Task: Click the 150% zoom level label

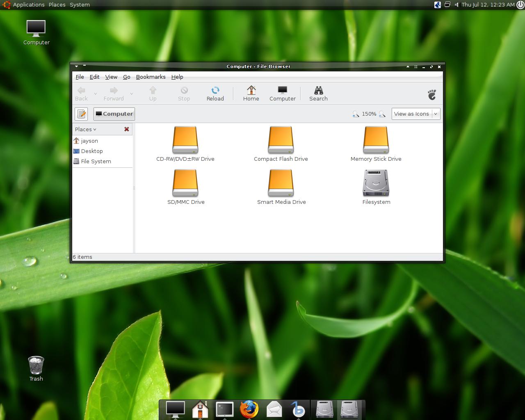Action: 369,114
